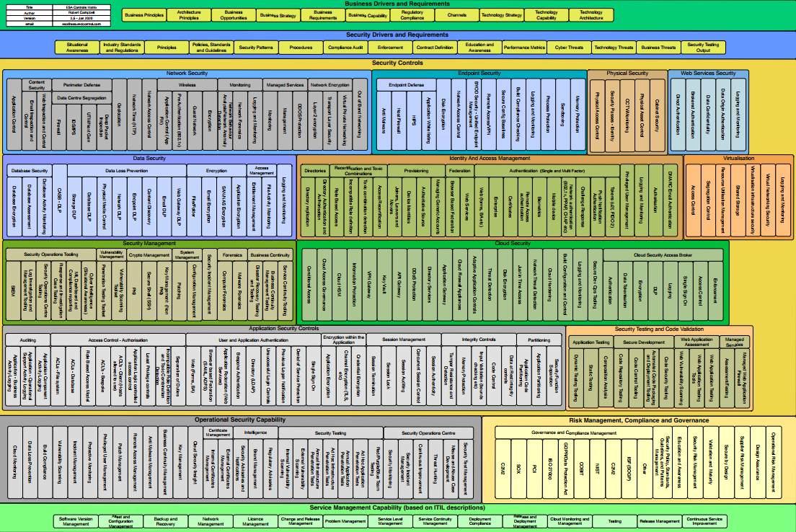Click the Endpoint Security section header
This screenshot has height=532, width=796.
coord(479,73)
